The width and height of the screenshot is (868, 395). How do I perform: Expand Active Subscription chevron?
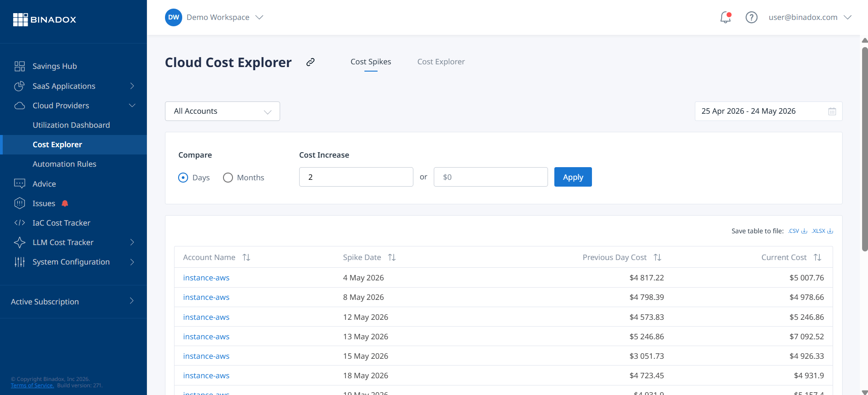tap(131, 301)
